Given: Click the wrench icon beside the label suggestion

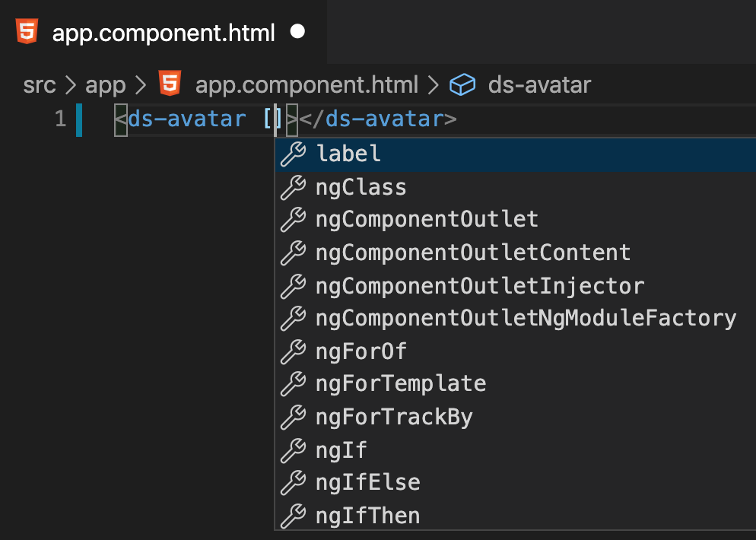Looking at the screenshot, I should (294, 154).
